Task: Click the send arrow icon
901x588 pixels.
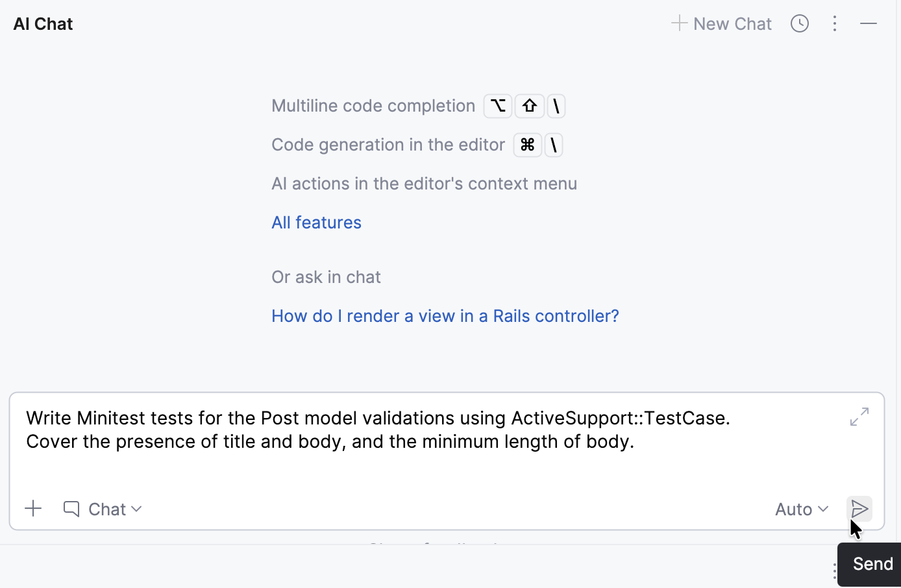Action: click(x=859, y=509)
